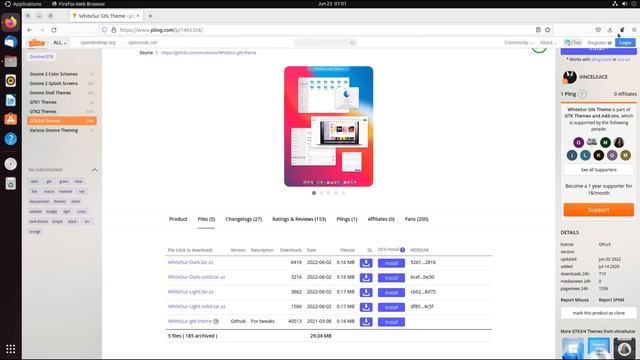640x360 pixels.
Task: Reload the page with the browser refresh icon
Action: (x=54, y=30)
